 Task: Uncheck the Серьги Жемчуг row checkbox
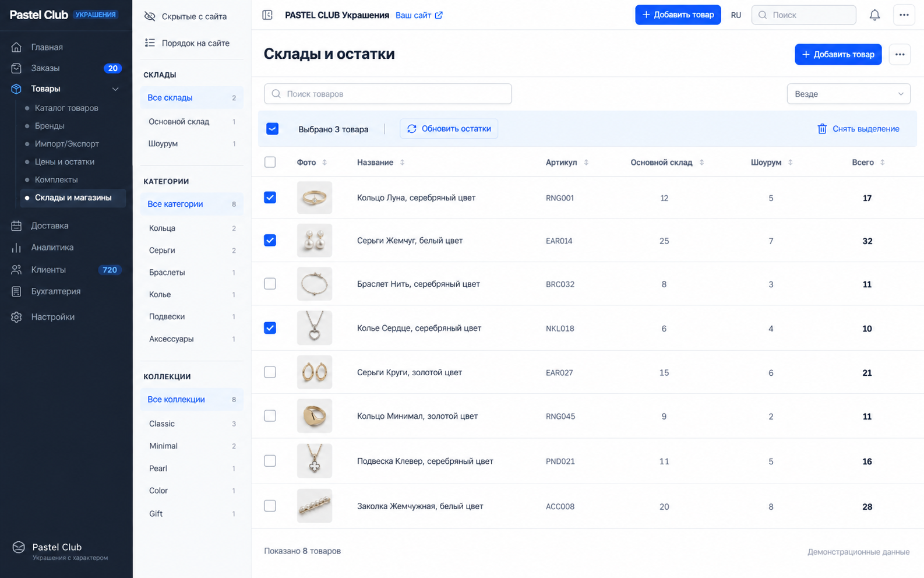click(270, 240)
